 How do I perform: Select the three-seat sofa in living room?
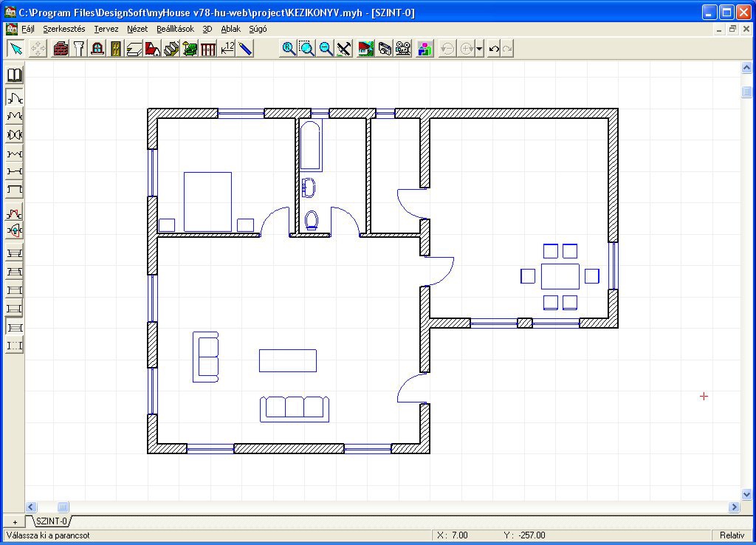tap(295, 409)
